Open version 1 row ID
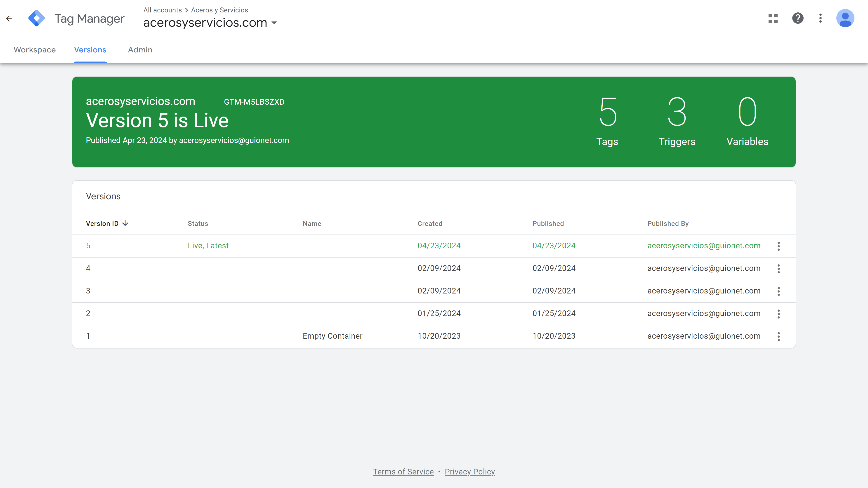This screenshot has width=868, height=488. (x=88, y=336)
